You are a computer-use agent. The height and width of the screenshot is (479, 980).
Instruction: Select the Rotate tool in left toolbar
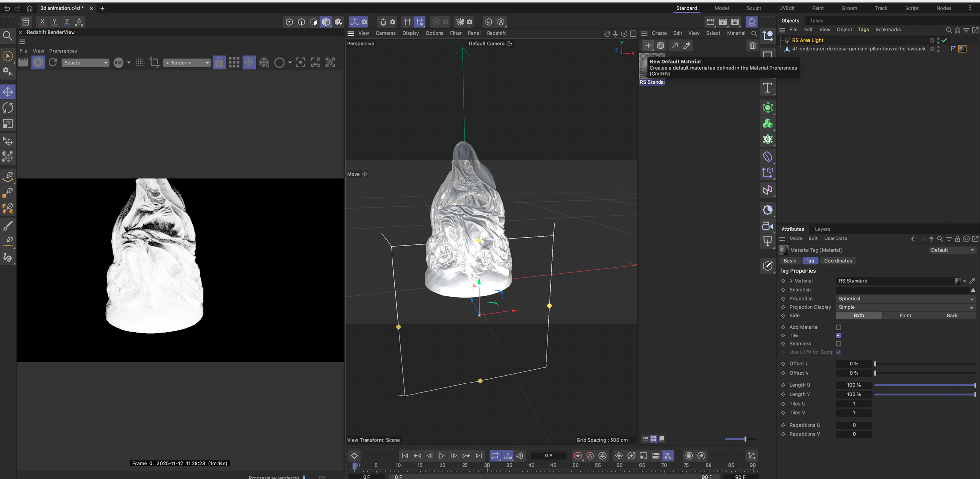coord(8,108)
